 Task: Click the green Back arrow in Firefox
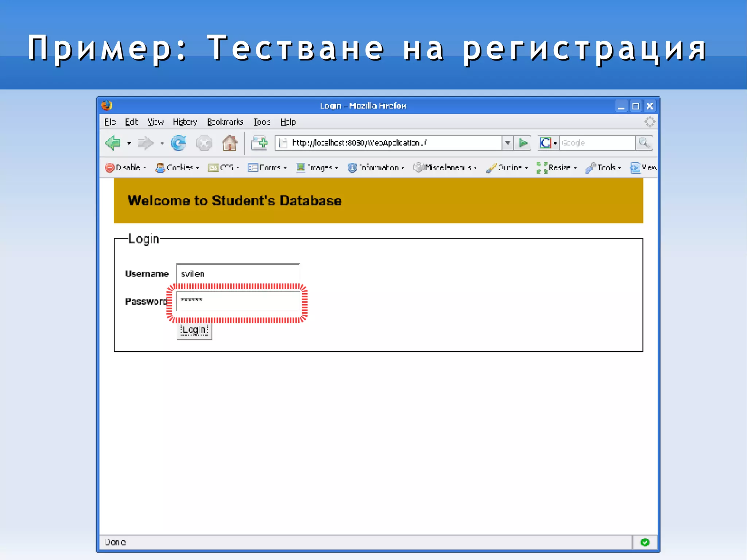113,143
